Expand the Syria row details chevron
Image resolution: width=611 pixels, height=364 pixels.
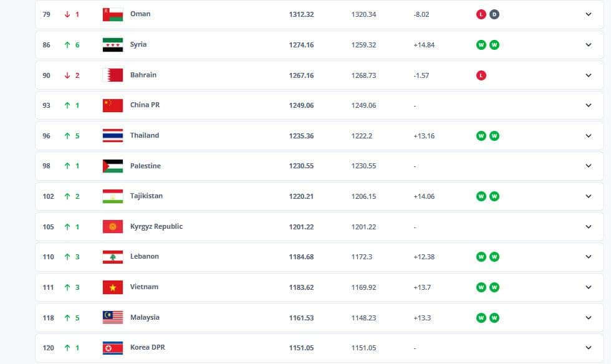point(588,45)
